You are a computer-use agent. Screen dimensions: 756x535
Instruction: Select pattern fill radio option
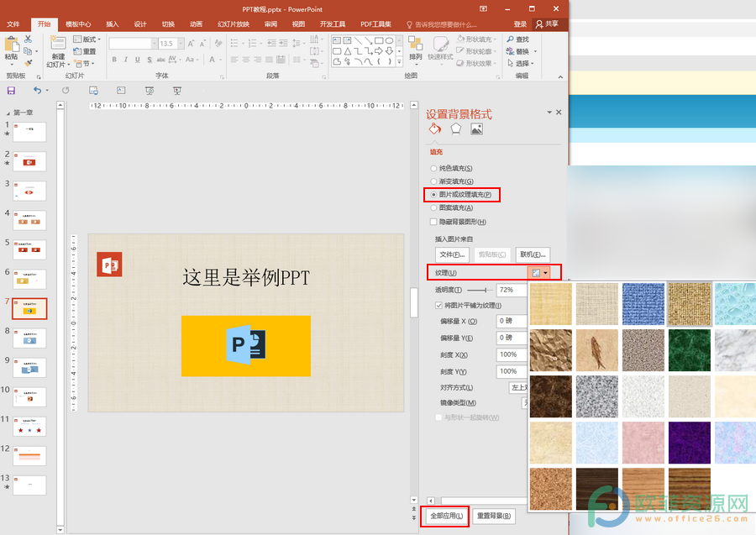pos(433,207)
